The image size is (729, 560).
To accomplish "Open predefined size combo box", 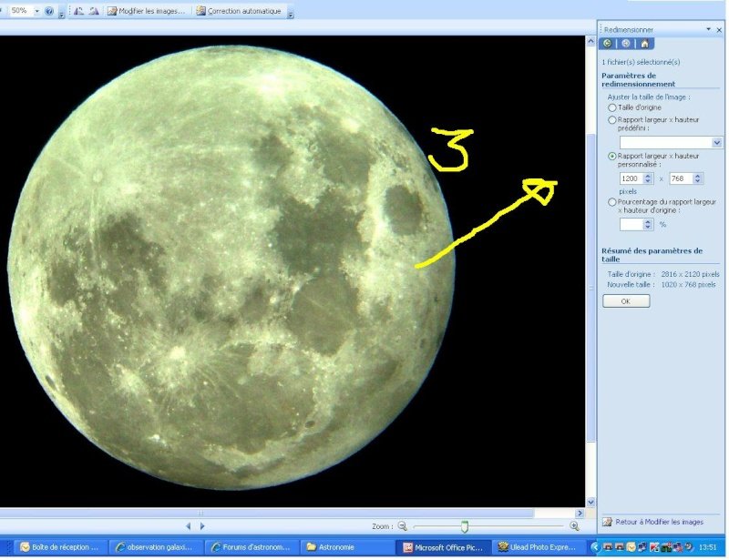I will [x=671, y=142].
